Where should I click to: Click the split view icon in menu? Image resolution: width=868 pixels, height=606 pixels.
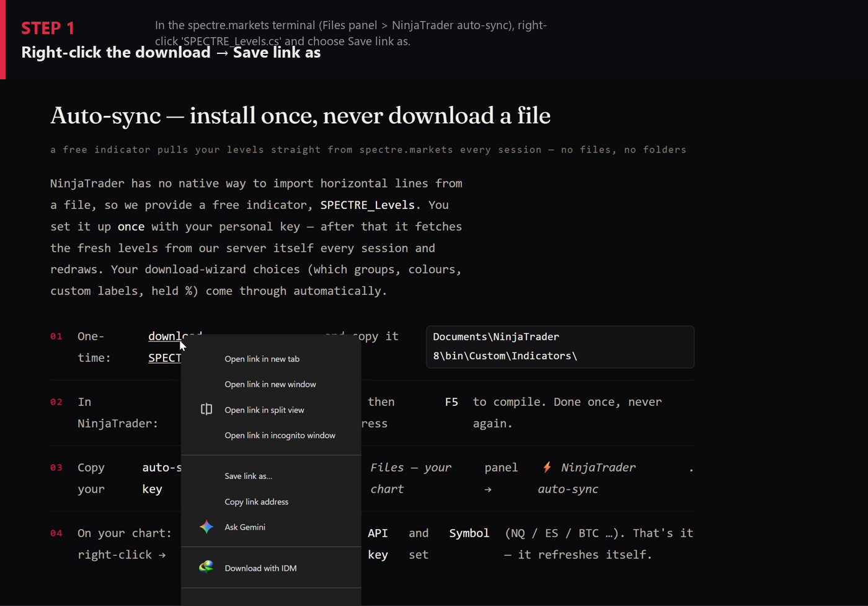pos(206,410)
